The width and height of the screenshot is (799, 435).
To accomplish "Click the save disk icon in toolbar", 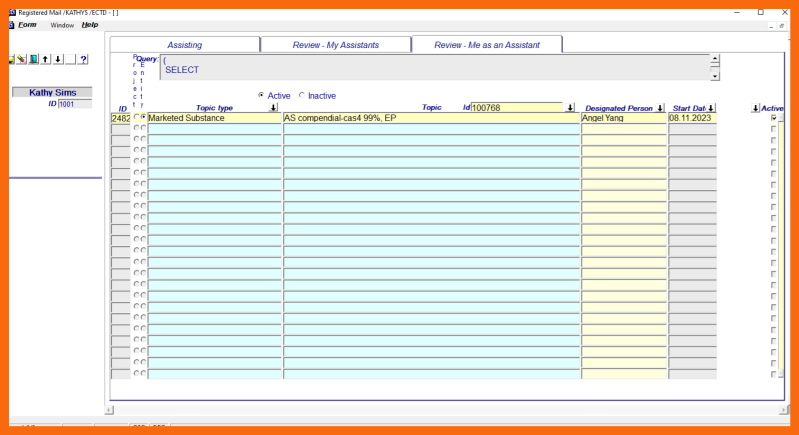I will 11,60.
